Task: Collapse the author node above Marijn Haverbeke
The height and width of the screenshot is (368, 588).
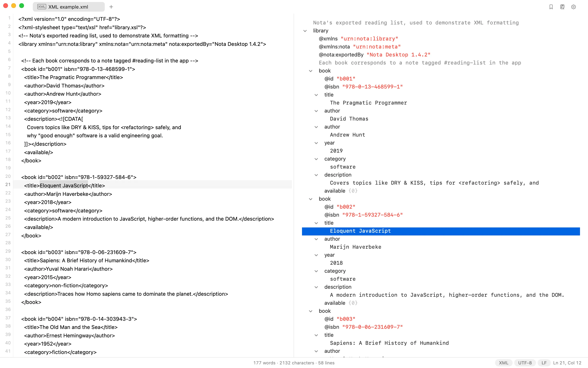Action: [316, 239]
